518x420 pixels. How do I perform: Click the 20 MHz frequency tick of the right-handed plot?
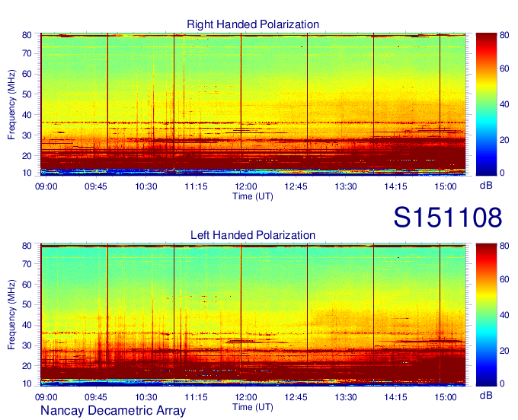pyautogui.click(x=27, y=156)
